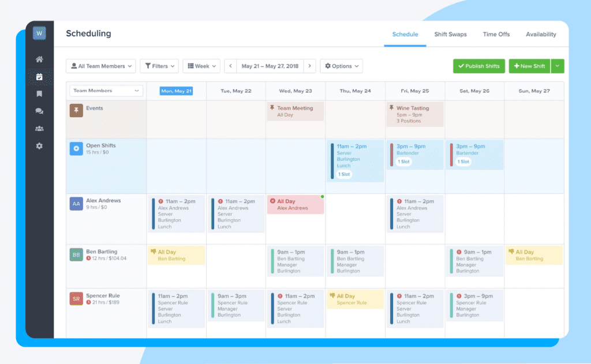This screenshot has height=364, width=591.
Task: Open the Time Offs tab
Action: point(496,34)
